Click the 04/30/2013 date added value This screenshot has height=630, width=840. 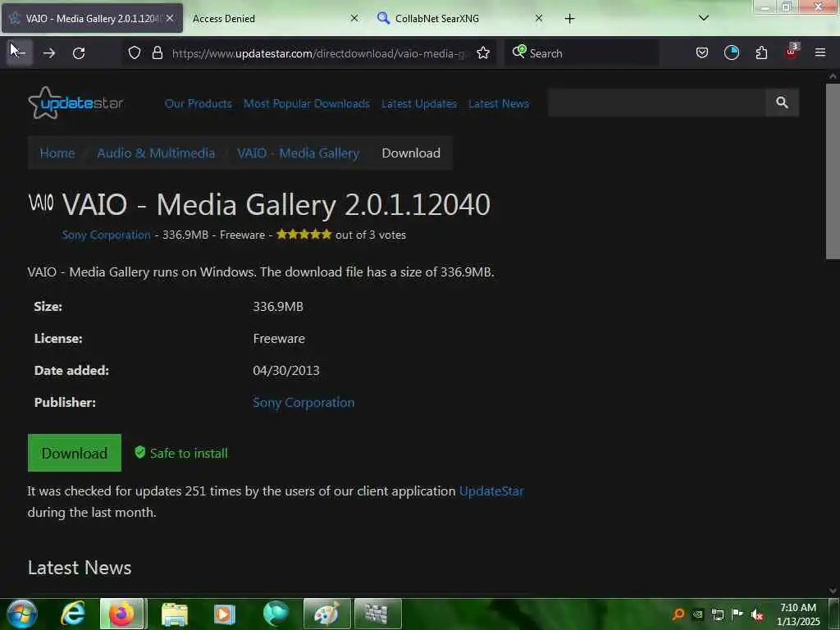pos(286,370)
